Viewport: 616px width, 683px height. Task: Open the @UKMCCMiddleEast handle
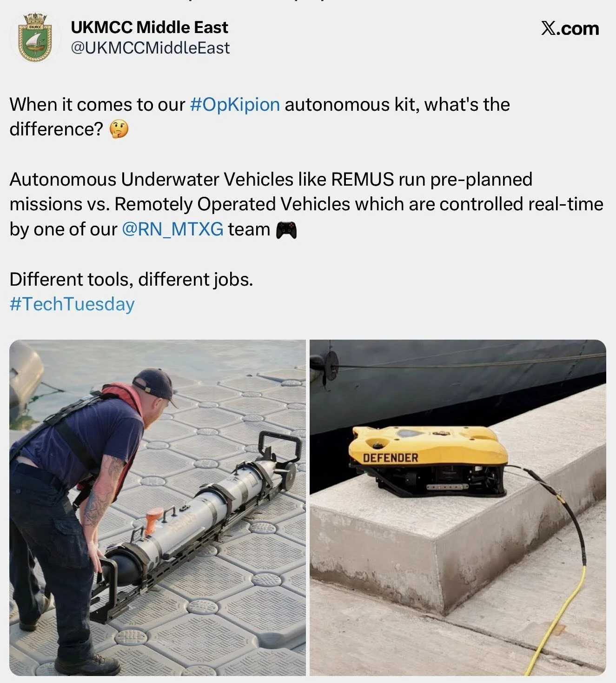(x=150, y=48)
